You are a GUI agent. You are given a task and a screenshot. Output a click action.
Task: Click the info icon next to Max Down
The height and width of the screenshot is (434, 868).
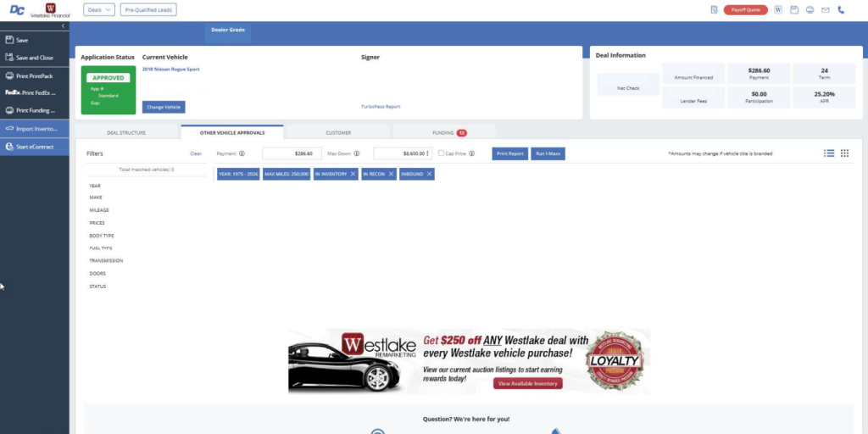click(357, 153)
